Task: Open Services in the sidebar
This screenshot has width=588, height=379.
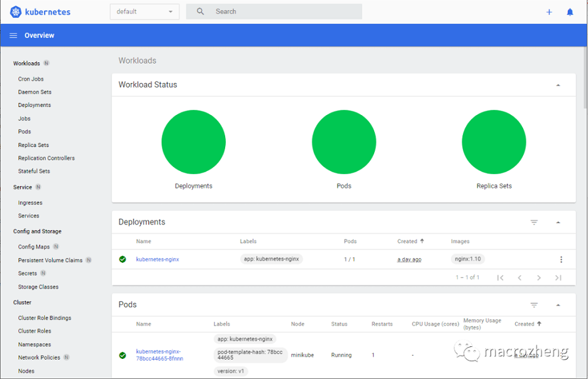Action: (x=28, y=216)
